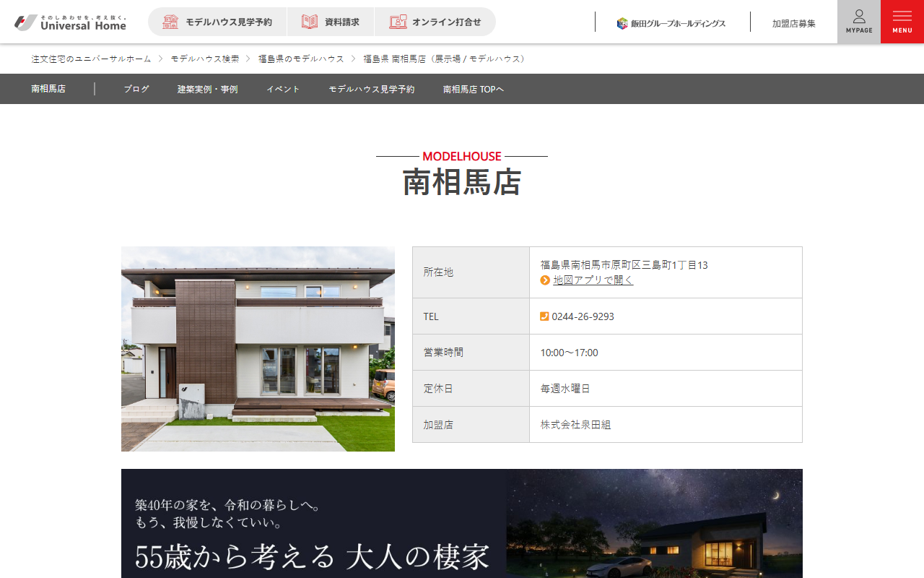This screenshot has width=924, height=578.
Task: Go to 注文住宅のユニバーサルホーム breadcrumb
Action: [91, 59]
